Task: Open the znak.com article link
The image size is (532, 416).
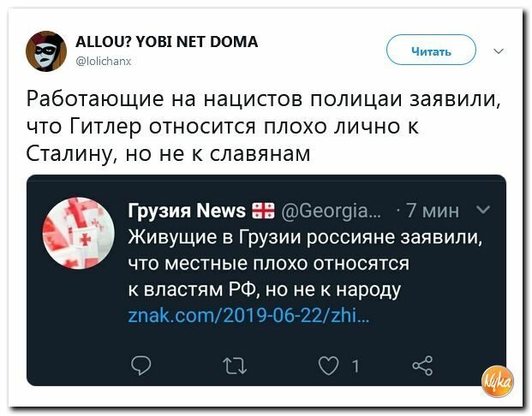Action: point(249,316)
